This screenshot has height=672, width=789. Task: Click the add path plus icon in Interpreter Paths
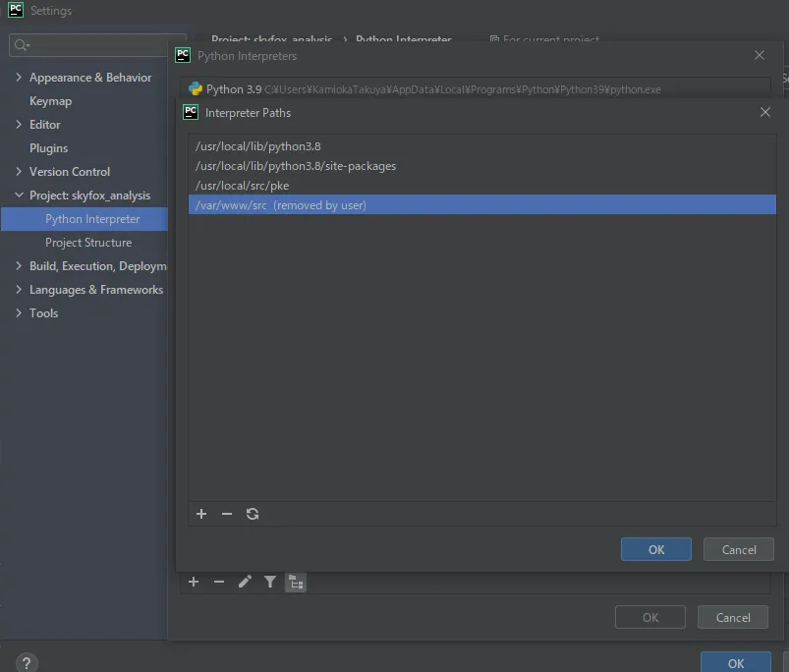click(x=201, y=514)
